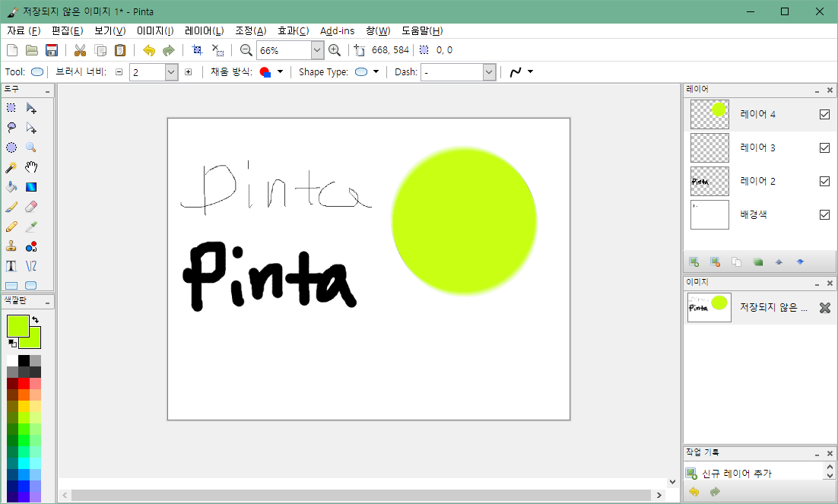Screen dimensions: 838x504
Task: Open the 자료(F) menu
Action: [x=24, y=31]
